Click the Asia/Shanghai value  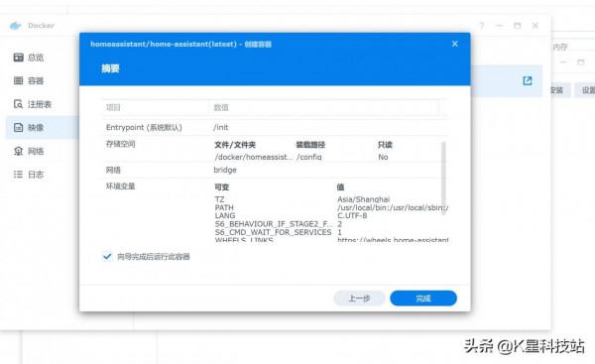(364, 199)
